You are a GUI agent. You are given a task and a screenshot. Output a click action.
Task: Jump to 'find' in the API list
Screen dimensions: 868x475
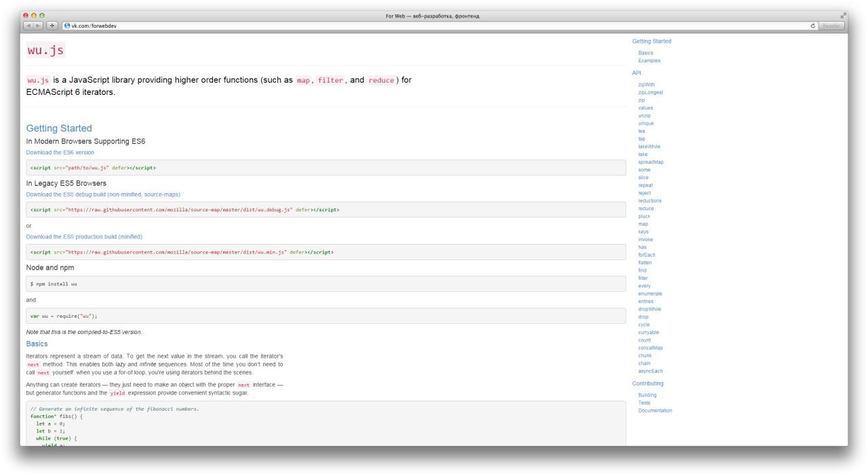coord(642,270)
